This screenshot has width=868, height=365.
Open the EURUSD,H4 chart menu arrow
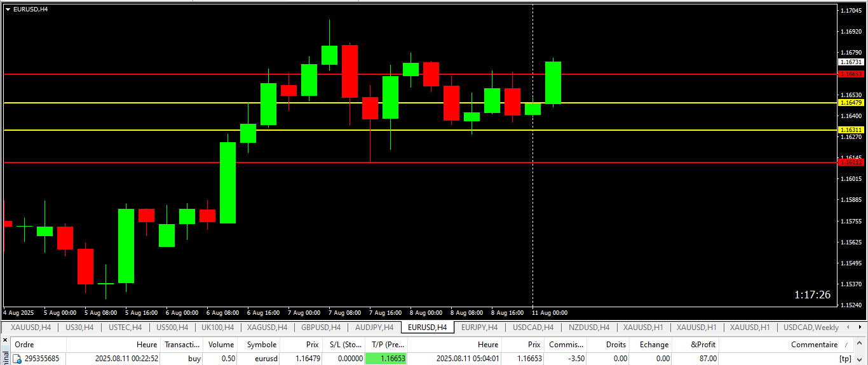[8, 9]
